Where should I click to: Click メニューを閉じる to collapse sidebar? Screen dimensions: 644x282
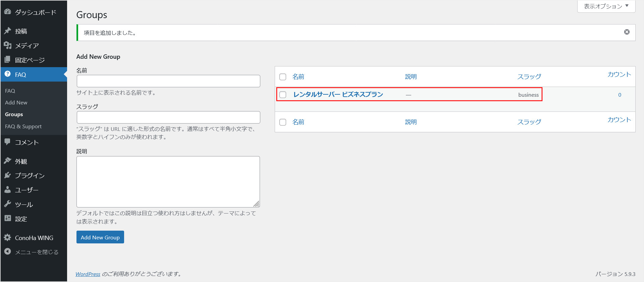click(x=34, y=252)
